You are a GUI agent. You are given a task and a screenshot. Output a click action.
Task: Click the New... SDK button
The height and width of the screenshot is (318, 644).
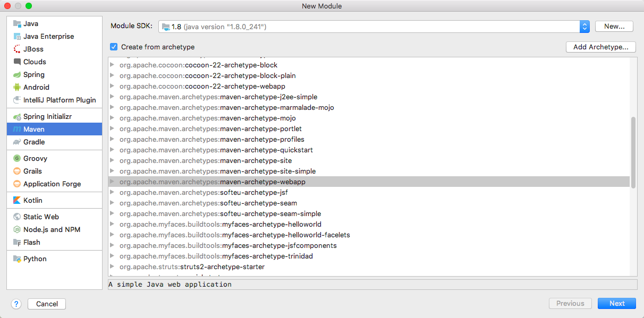(614, 27)
